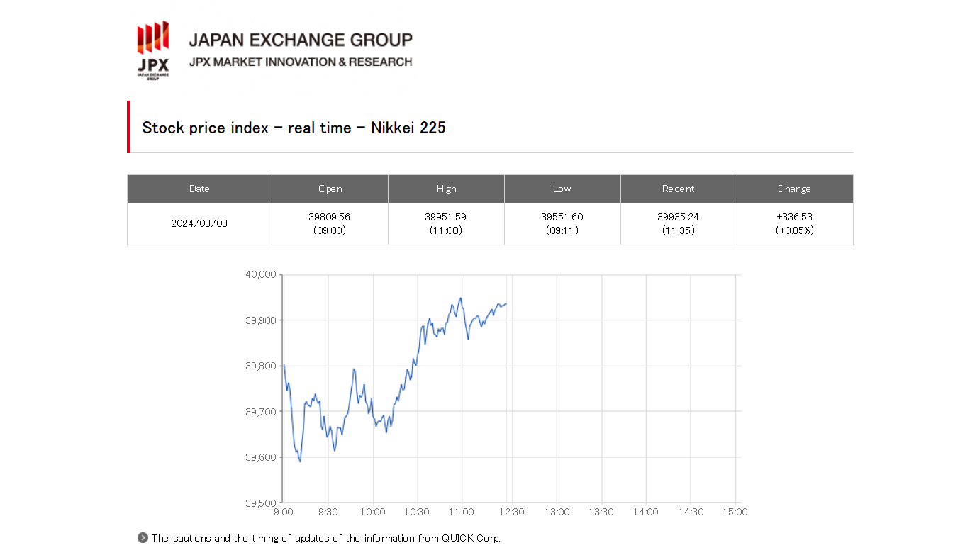Image resolution: width=960 pixels, height=560 pixels.
Task: Click the 40,000 label on the chart's vertical axis
Action: point(260,275)
